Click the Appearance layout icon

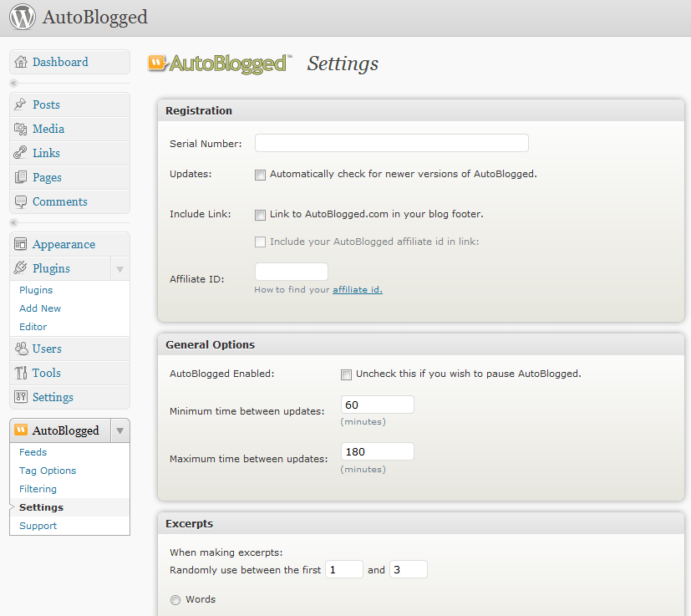coord(20,244)
